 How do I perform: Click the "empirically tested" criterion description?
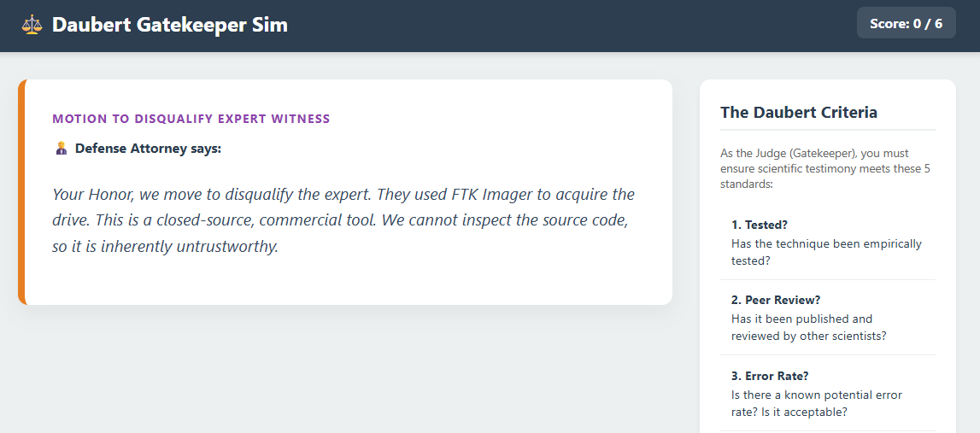pyautogui.click(x=825, y=252)
